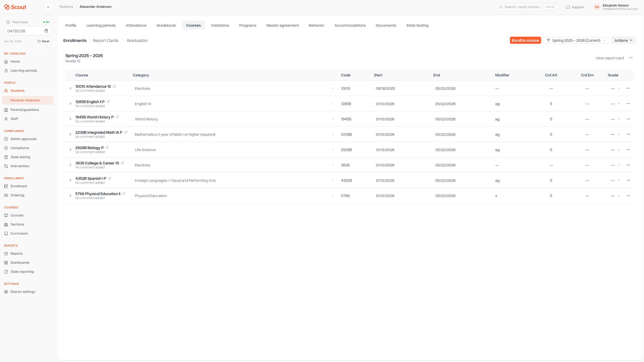Open the 3636 College & Career 10 external link icon

[123, 163]
